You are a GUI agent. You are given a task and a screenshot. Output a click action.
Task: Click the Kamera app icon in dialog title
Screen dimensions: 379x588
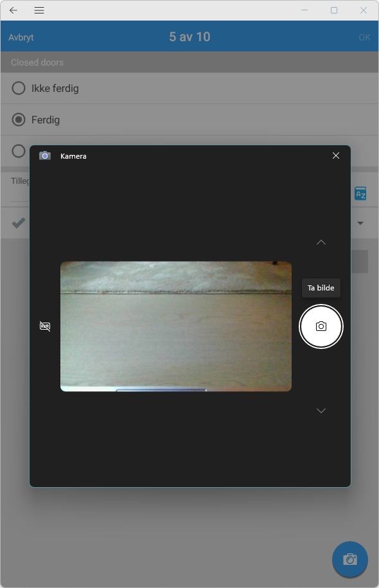point(45,156)
